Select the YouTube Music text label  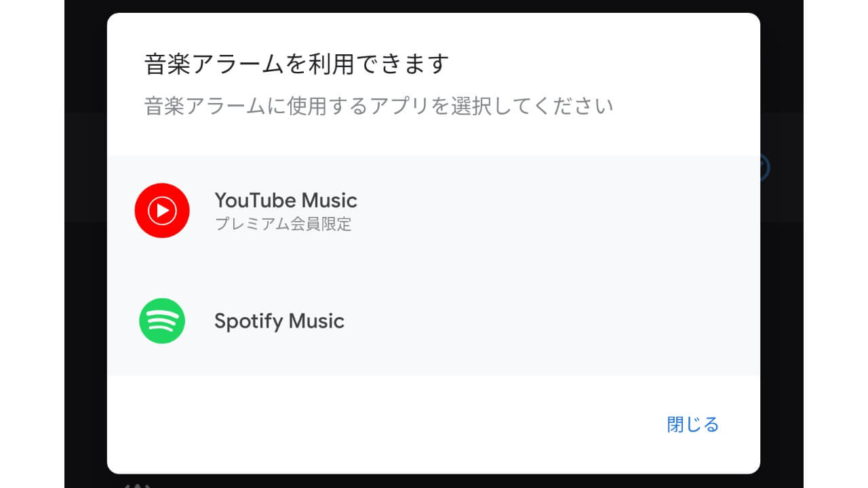285,201
